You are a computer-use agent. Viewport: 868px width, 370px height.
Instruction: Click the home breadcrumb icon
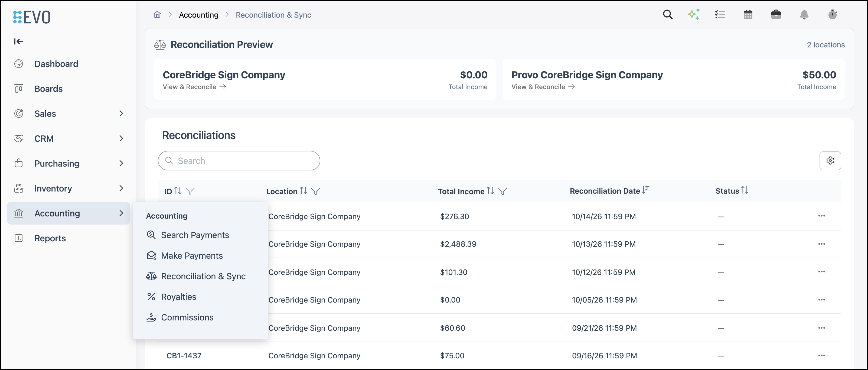tap(157, 14)
